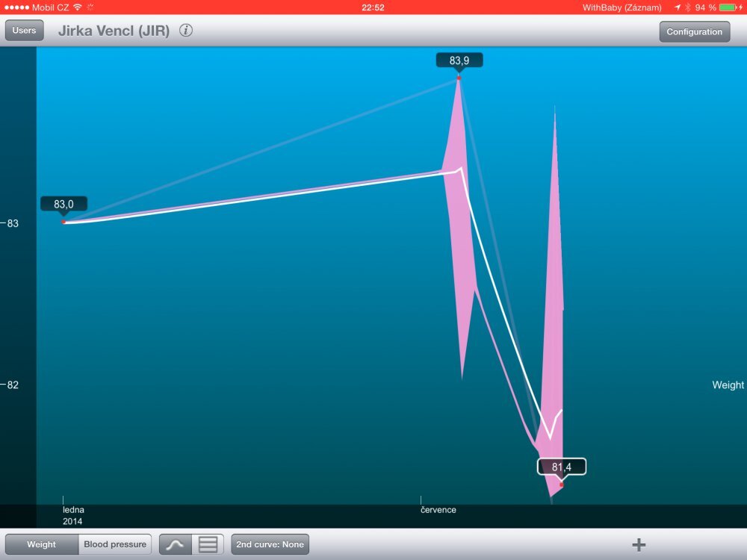
Task: Tap the Weight axis label on right
Action: (x=728, y=385)
